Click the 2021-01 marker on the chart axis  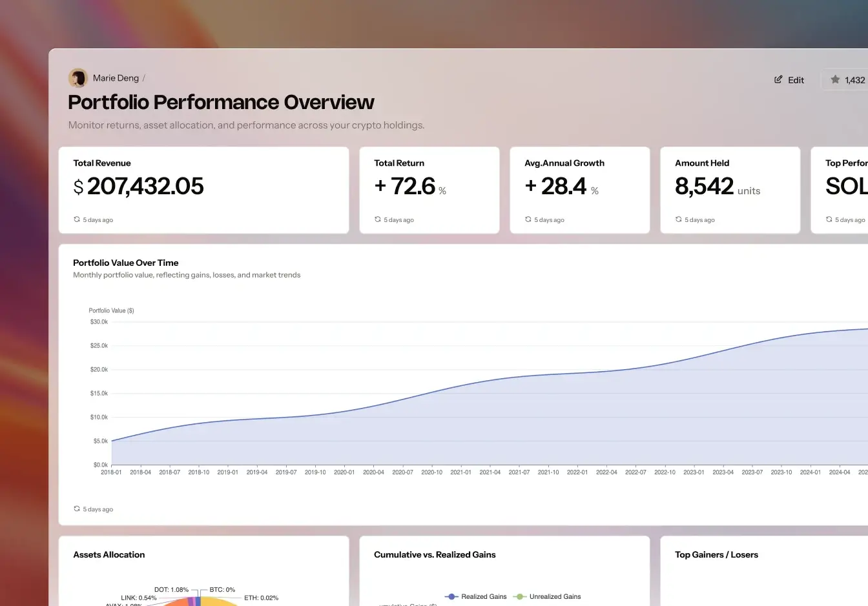pyautogui.click(x=460, y=472)
